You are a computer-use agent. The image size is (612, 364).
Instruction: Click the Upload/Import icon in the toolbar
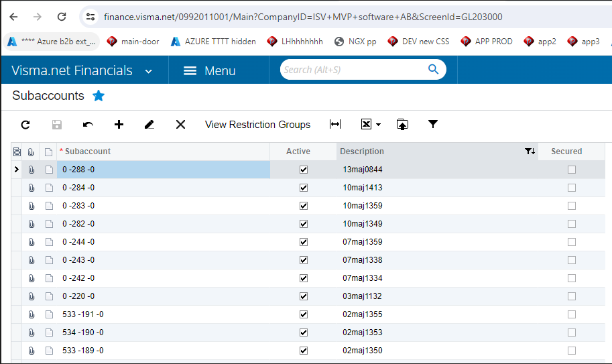coord(402,125)
